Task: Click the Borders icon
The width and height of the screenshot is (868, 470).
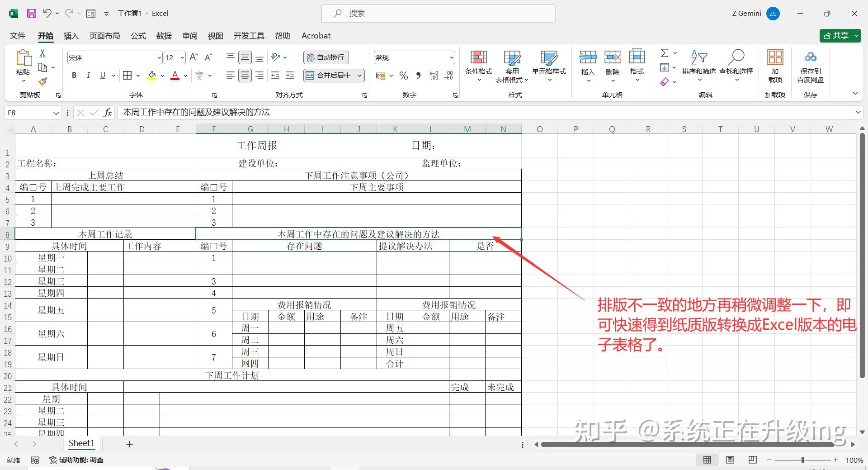Action: (x=127, y=76)
